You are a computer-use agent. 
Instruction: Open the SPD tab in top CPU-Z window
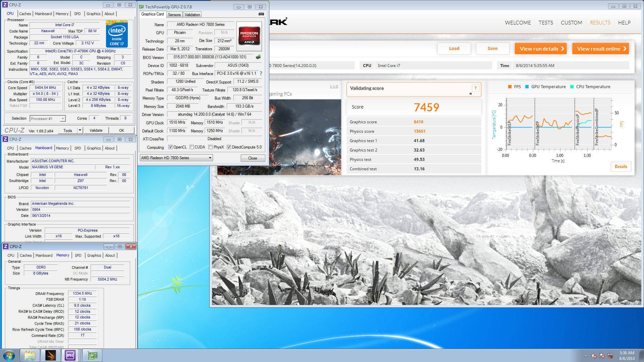77,14
